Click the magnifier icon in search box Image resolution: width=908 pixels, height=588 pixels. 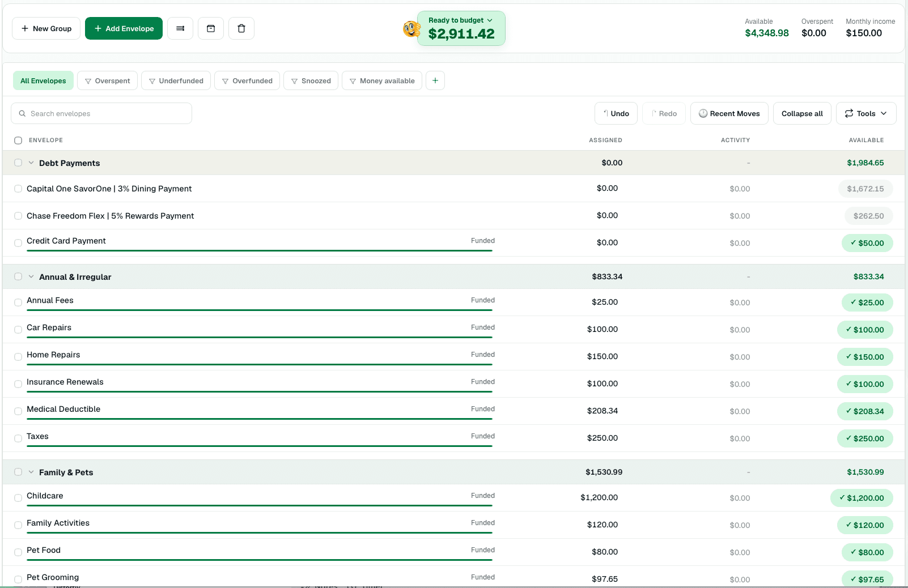23,113
